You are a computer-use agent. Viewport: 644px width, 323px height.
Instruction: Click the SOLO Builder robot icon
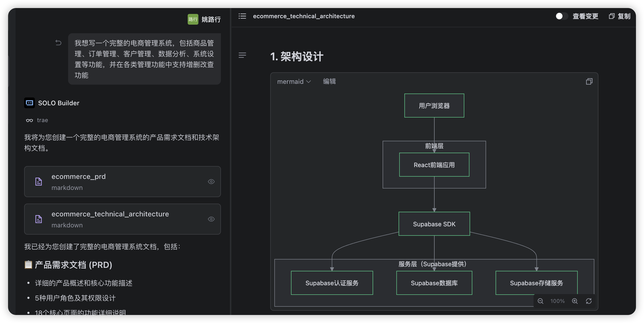[x=29, y=103]
